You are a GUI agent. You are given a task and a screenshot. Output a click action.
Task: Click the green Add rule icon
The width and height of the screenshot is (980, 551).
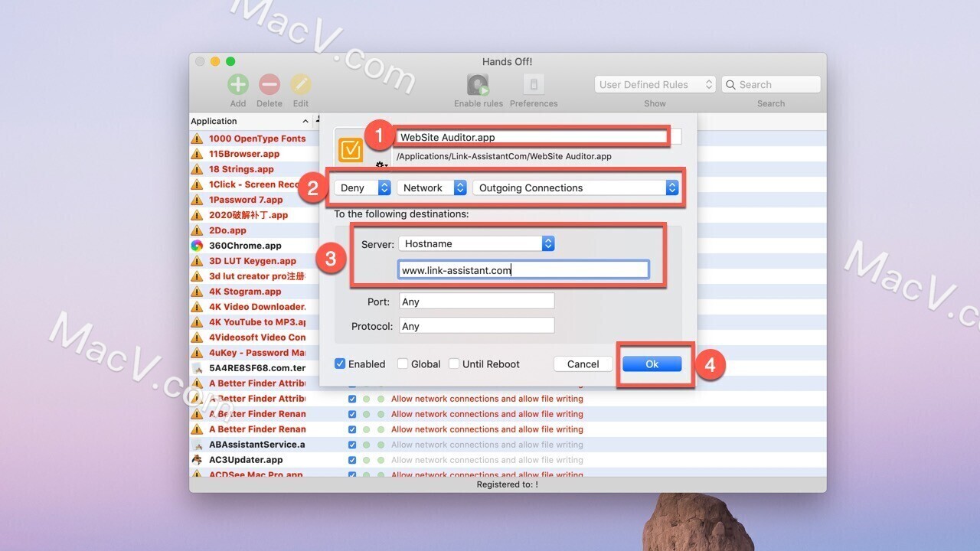tap(238, 84)
